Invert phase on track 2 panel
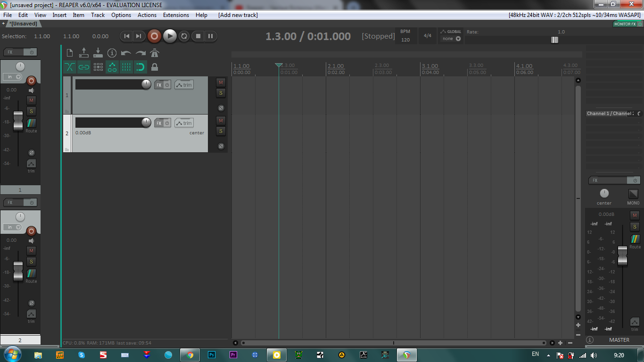 [221, 146]
